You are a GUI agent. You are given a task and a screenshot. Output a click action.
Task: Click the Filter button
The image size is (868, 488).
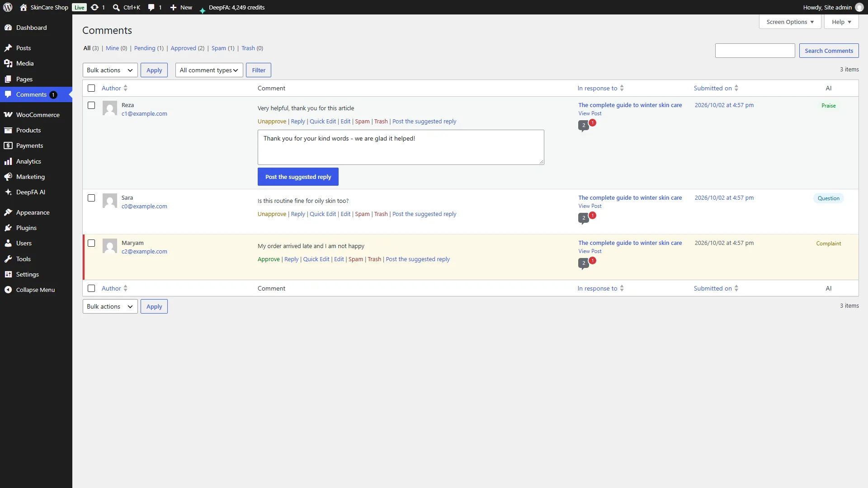click(259, 70)
